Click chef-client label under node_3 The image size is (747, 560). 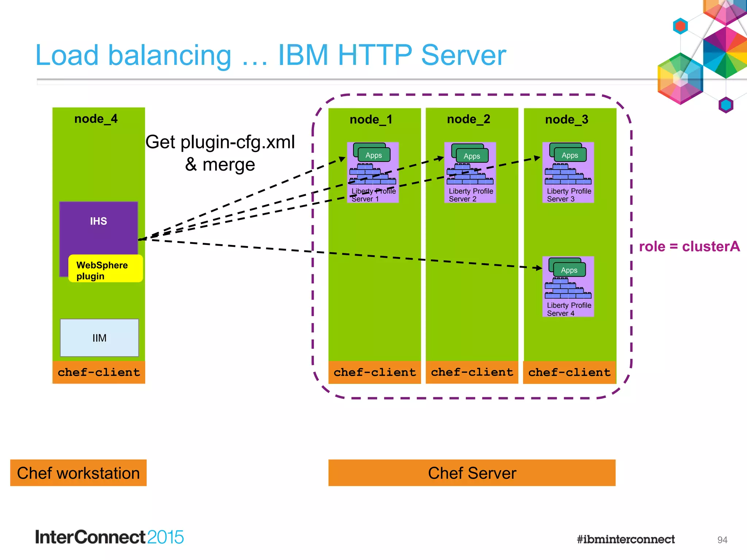(x=569, y=372)
